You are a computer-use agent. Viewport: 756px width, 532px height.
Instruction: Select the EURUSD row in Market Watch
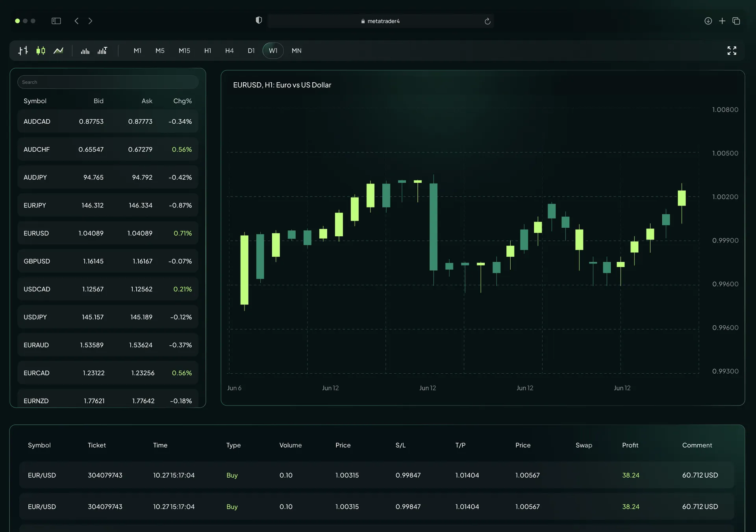107,233
